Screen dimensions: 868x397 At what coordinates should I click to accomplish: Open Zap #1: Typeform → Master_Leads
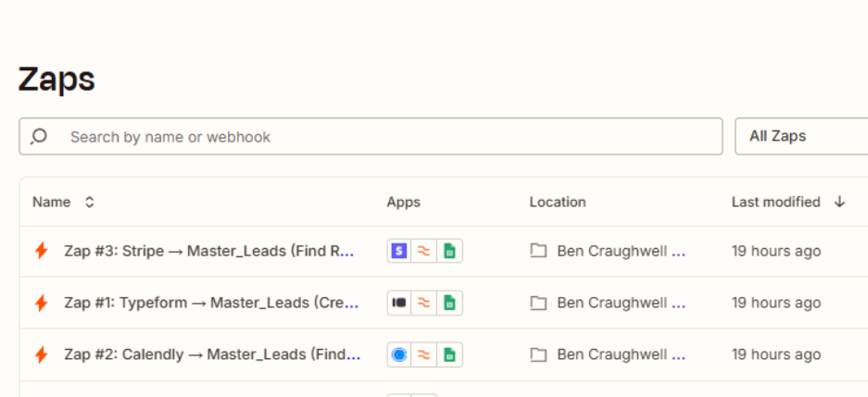[211, 303]
